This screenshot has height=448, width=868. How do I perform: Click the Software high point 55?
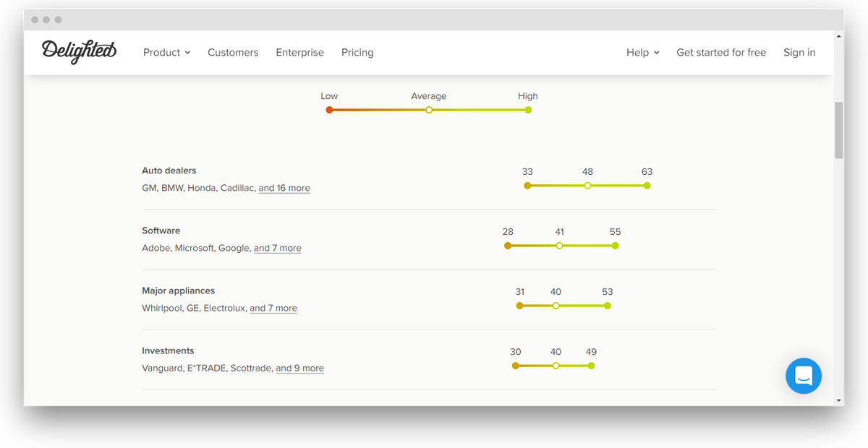[615, 246]
